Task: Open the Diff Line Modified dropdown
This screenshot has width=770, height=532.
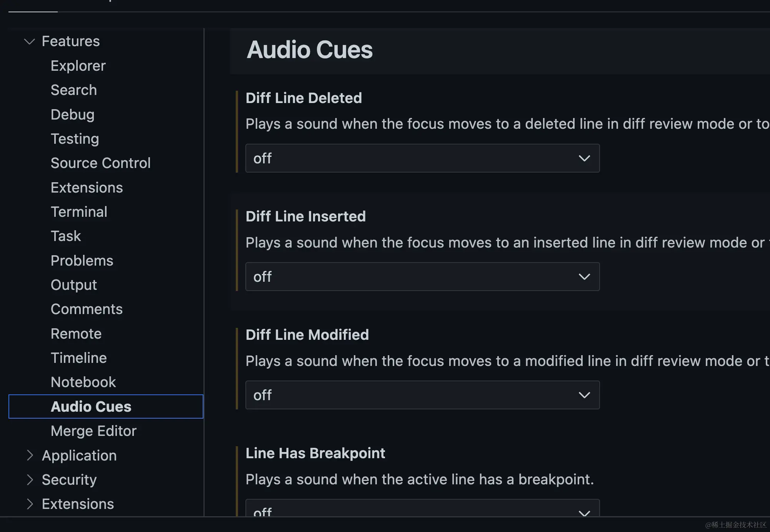Action: 422,395
